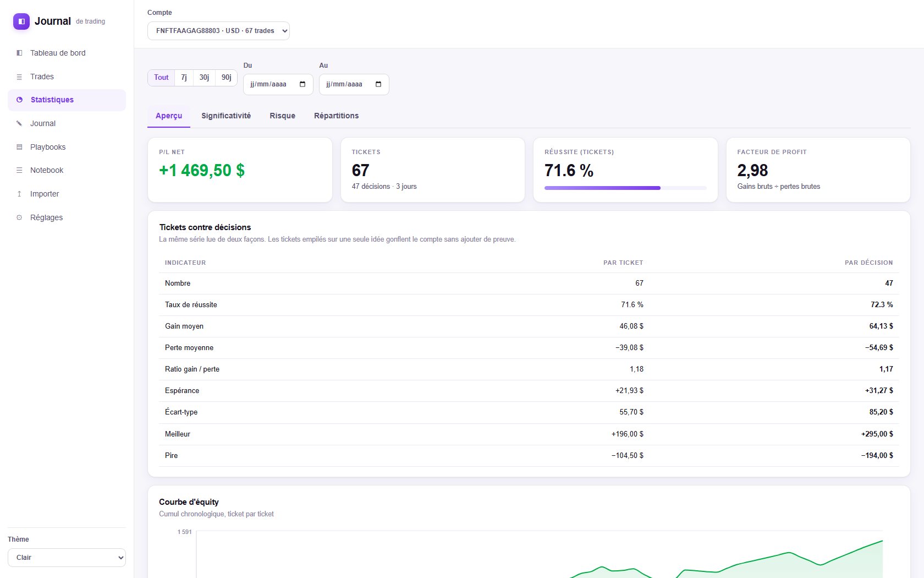This screenshot has width=924, height=578.
Task: Click the Notebook lines icon in sidebar
Action: (19, 170)
